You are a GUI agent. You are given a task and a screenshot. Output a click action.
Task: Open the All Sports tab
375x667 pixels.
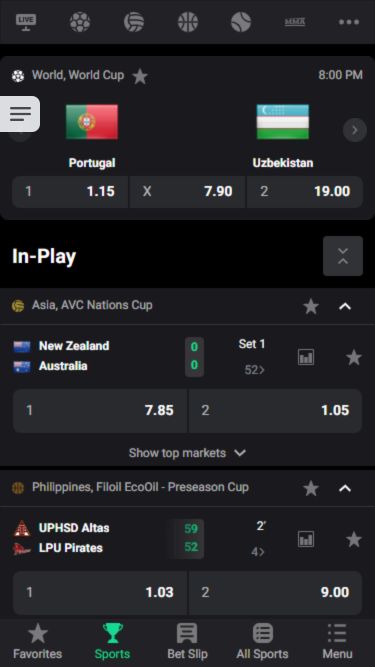coord(262,641)
